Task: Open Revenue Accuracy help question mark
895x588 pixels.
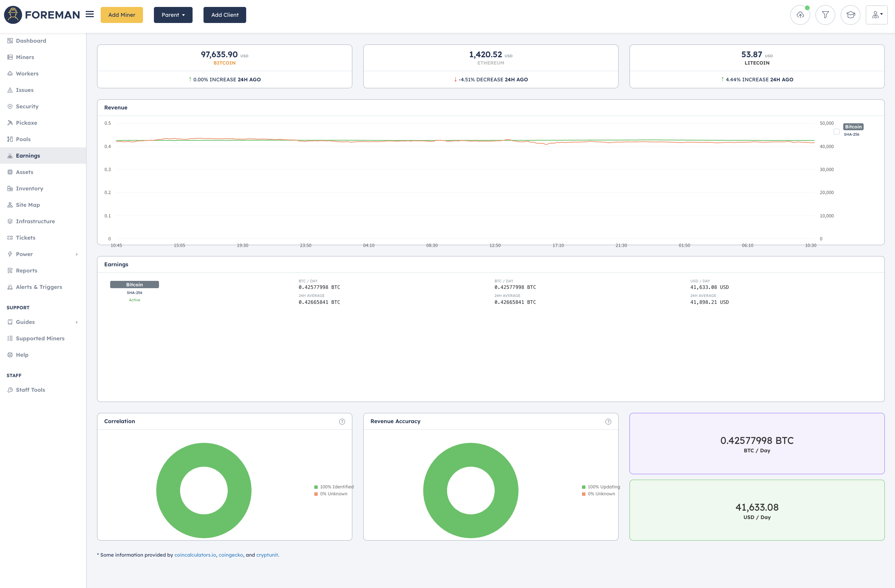Action: pos(608,422)
